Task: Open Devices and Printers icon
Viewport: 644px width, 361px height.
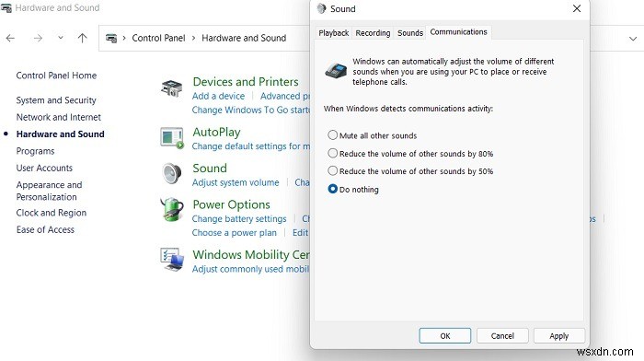Action: pos(172,88)
